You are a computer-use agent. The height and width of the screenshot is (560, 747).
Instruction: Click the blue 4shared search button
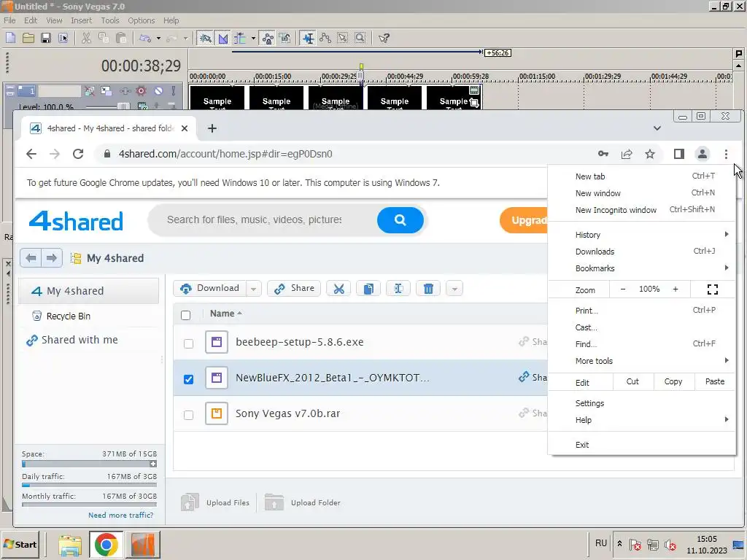tap(400, 220)
